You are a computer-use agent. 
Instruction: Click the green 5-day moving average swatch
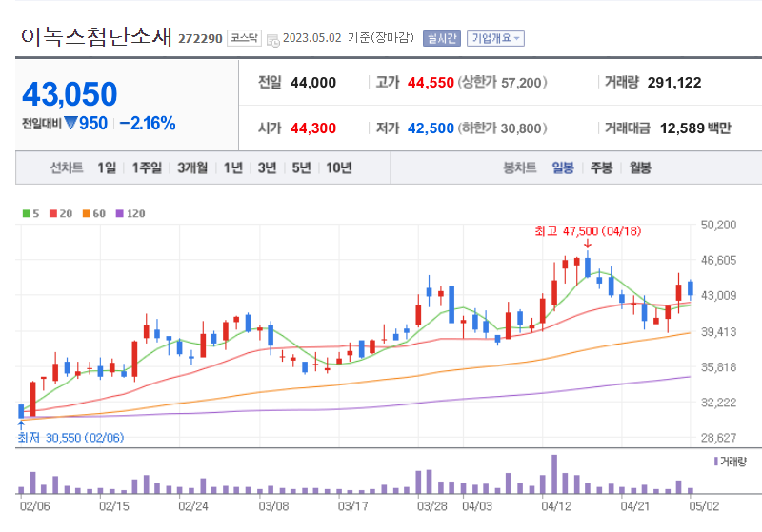pyautogui.click(x=27, y=213)
